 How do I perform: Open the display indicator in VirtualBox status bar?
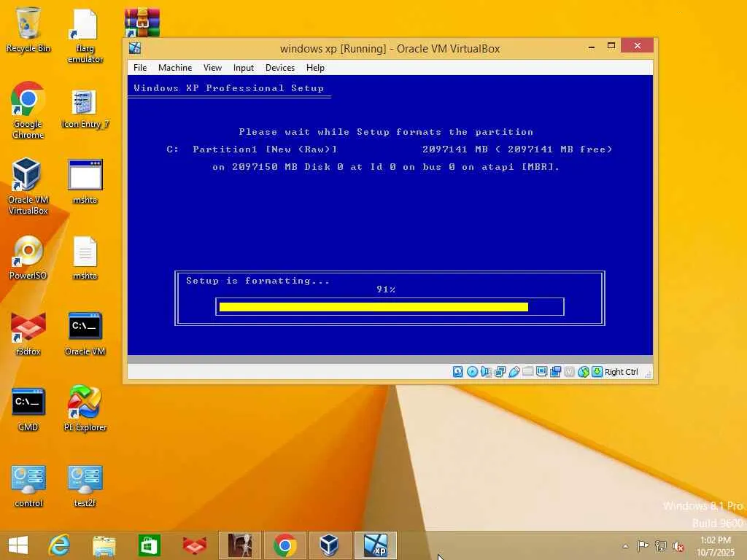click(541, 372)
